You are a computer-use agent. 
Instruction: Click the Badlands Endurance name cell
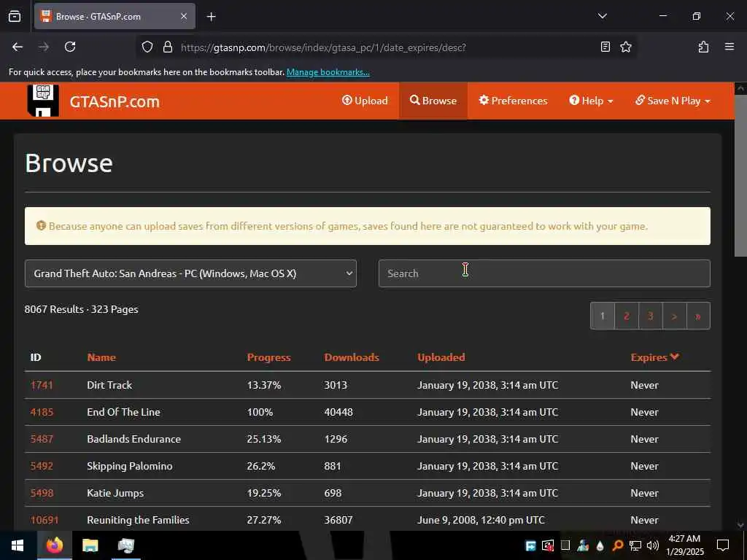134,439
